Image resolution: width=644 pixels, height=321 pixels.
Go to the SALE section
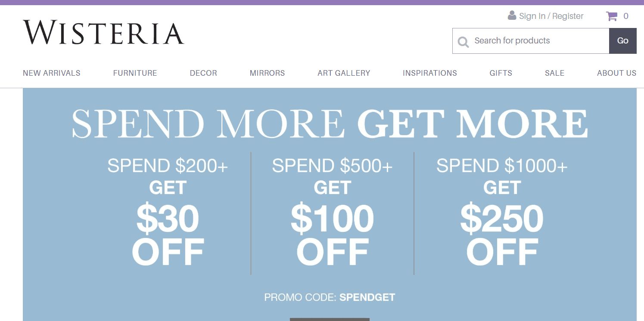[554, 73]
